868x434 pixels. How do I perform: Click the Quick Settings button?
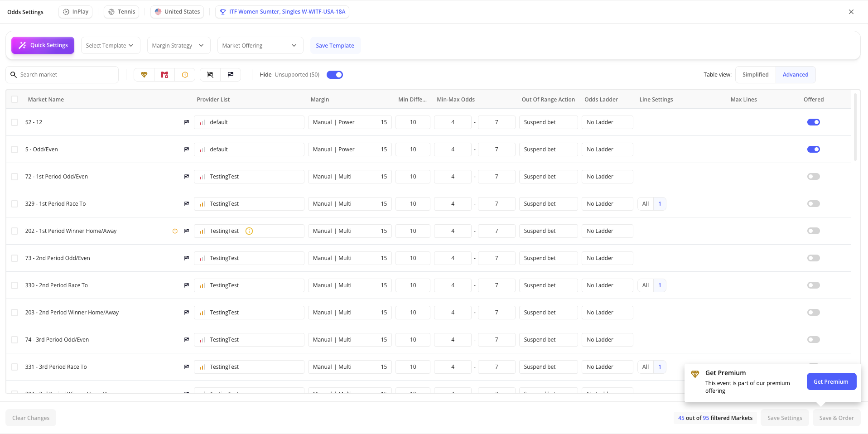43,45
